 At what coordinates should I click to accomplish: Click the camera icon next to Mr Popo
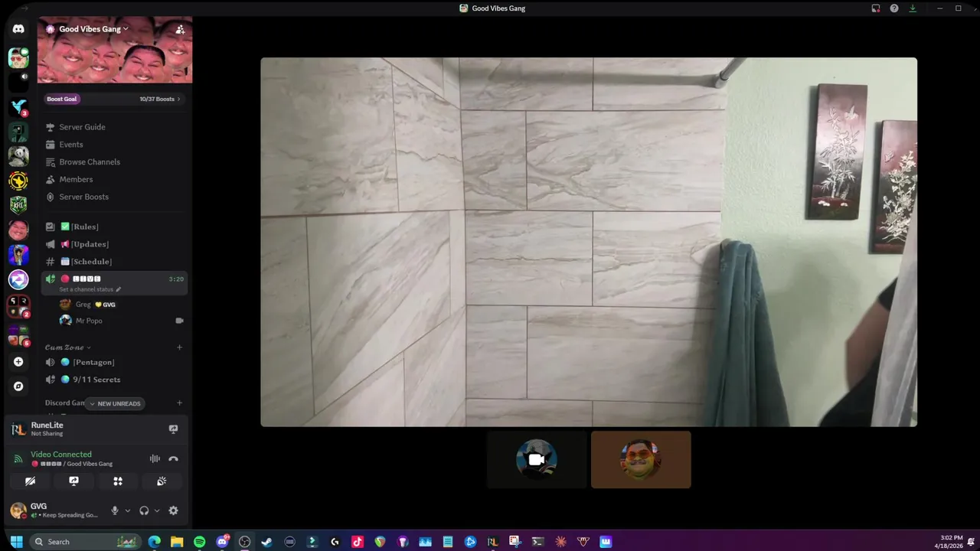[179, 321]
